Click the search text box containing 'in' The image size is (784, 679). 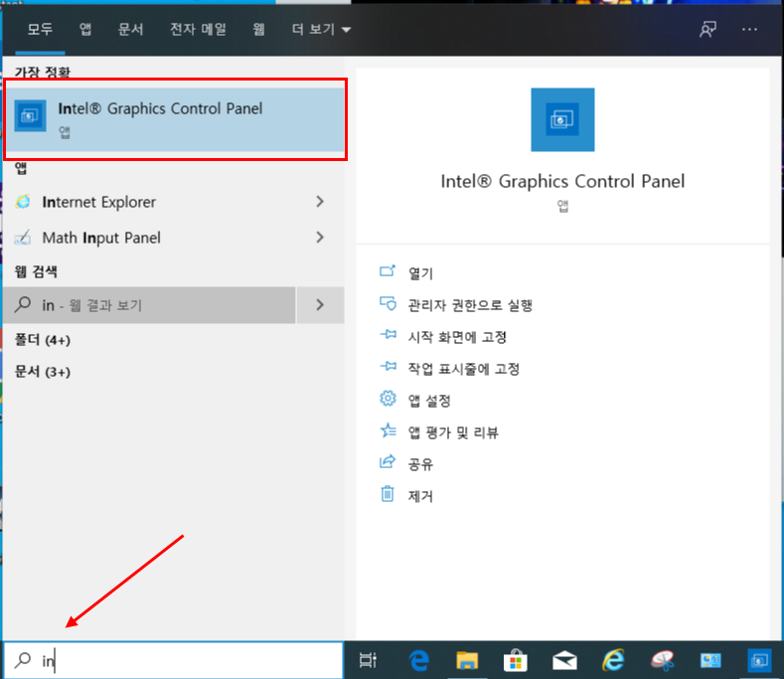click(x=174, y=660)
